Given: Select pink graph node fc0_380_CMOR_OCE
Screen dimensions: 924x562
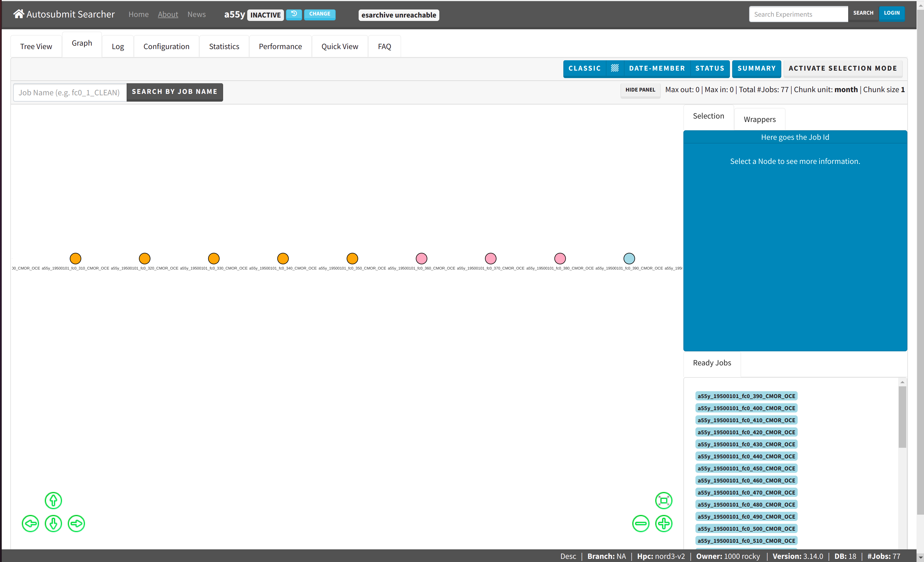Looking at the screenshot, I should 560,258.
